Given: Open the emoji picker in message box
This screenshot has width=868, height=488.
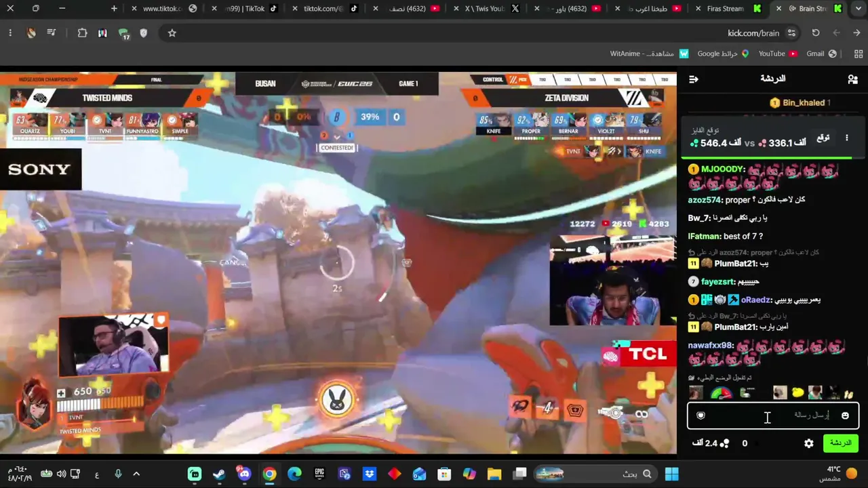Looking at the screenshot, I should click(845, 415).
